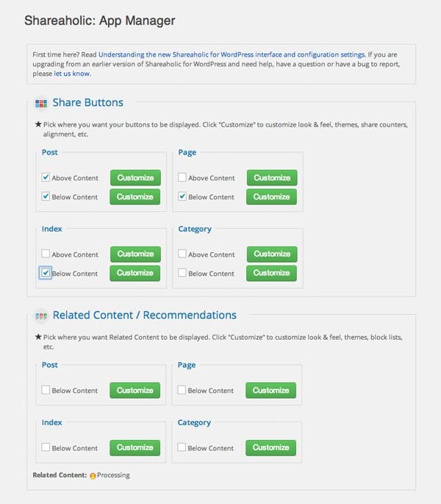Click the Related Content section icon
Image resolution: width=441 pixels, height=504 pixels.
point(41,316)
